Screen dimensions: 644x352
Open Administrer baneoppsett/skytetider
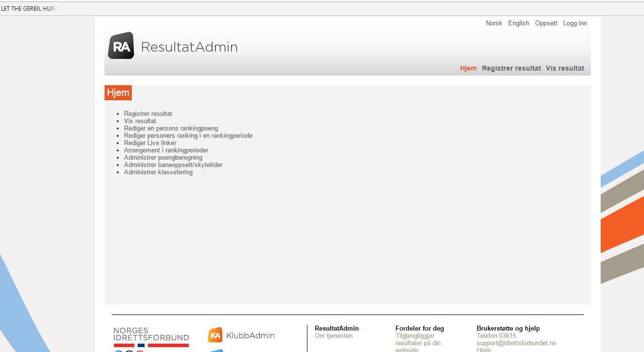click(x=173, y=165)
